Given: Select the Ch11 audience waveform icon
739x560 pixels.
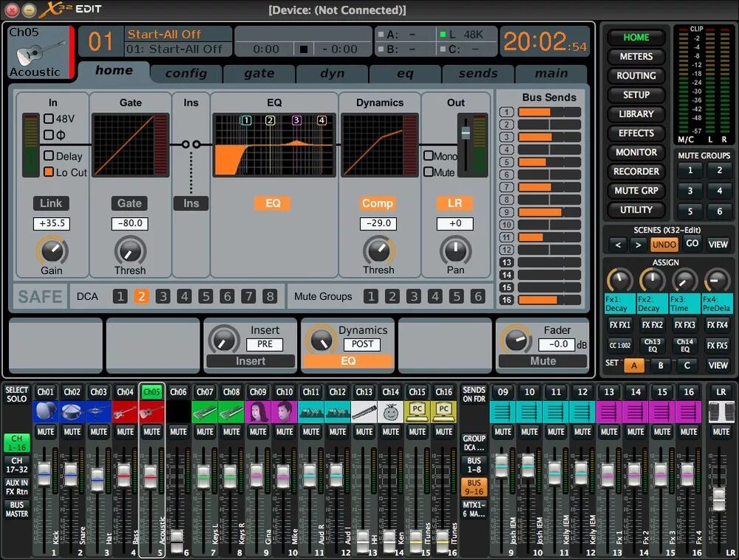Looking at the screenshot, I should point(311,412).
